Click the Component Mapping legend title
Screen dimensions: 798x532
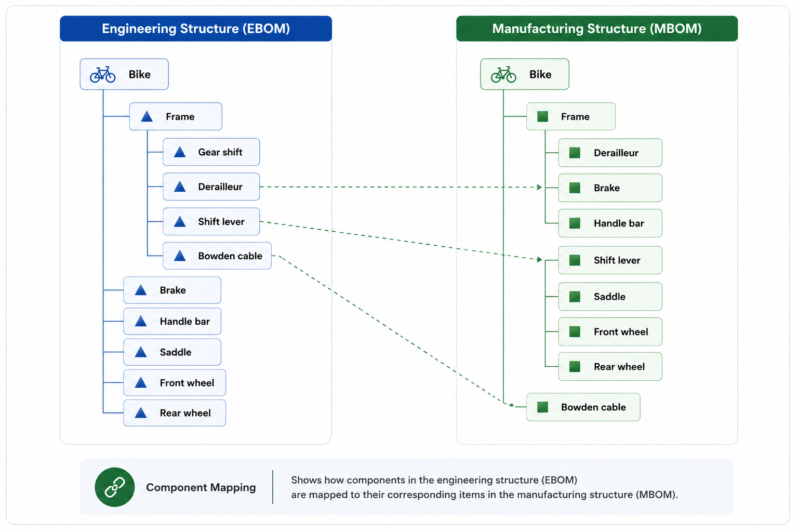[x=201, y=487]
